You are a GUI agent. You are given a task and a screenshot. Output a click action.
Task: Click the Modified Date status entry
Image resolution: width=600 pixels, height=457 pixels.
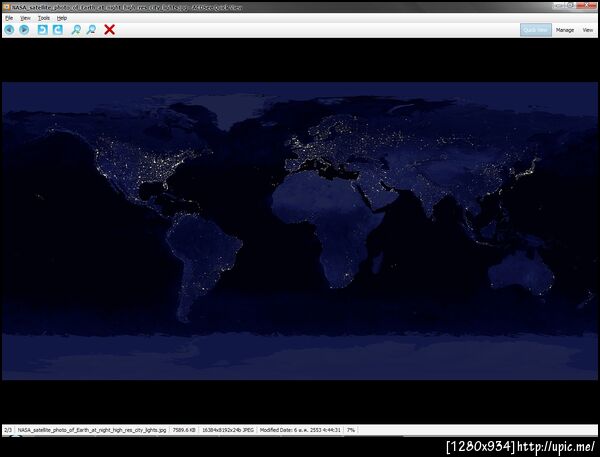(300, 430)
